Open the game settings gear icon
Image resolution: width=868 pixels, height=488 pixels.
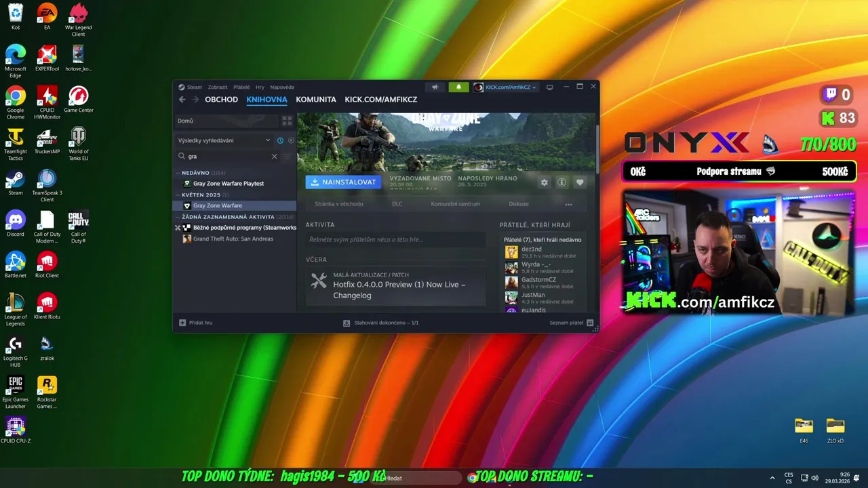pyautogui.click(x=544, y=182)
